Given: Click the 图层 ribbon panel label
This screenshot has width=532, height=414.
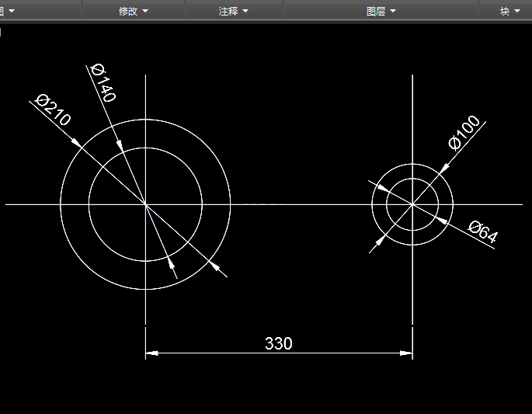Looking at the screenshot, I should click(x=376, y=11).
